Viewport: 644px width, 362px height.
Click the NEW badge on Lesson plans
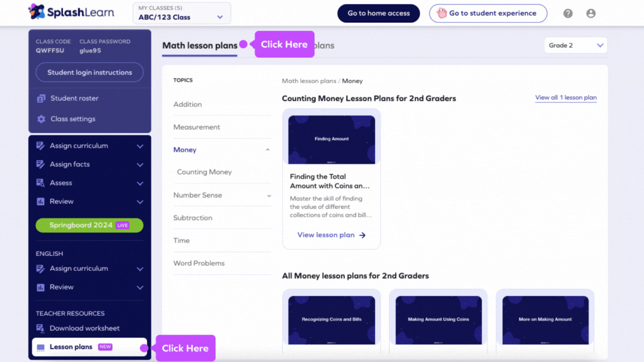point(105,347)
